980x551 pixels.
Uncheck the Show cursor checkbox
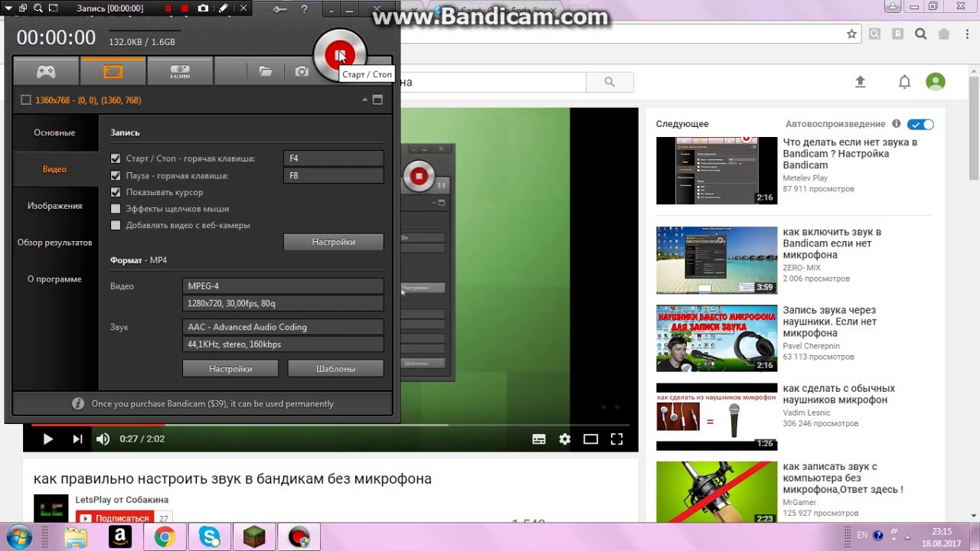(x=116, y=192)
